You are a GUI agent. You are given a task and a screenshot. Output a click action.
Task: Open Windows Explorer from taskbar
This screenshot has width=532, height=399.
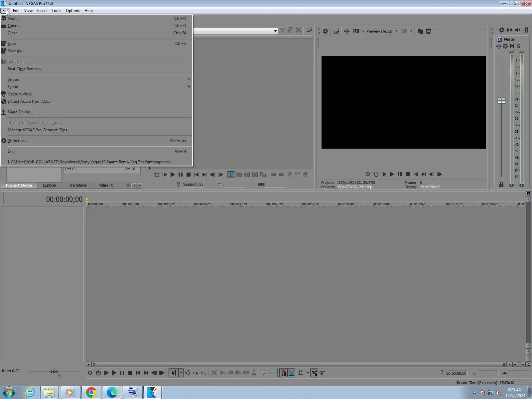[x=49, y=393]
